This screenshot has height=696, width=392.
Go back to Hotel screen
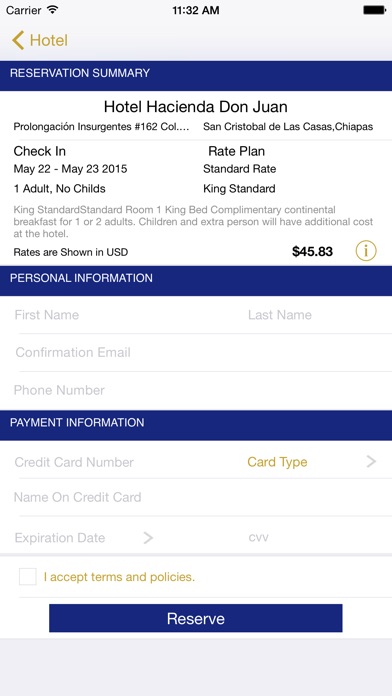(x=40, y=40)
